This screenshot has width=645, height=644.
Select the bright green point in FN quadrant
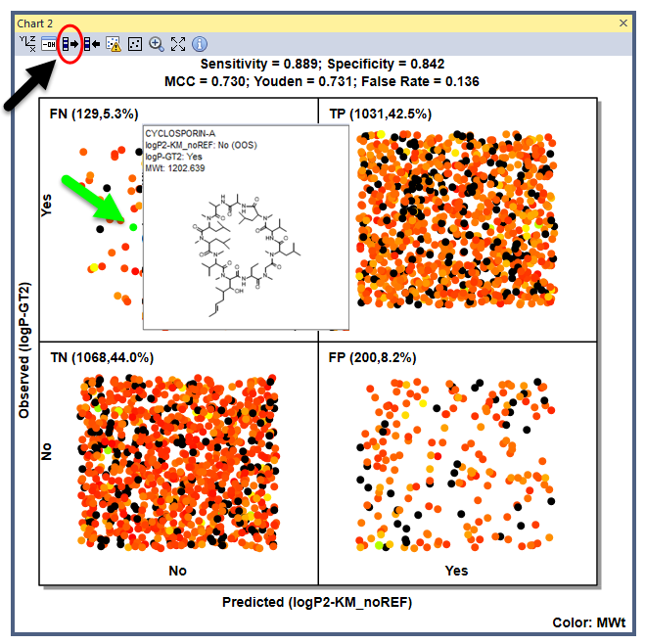click(x=133, y=227)
